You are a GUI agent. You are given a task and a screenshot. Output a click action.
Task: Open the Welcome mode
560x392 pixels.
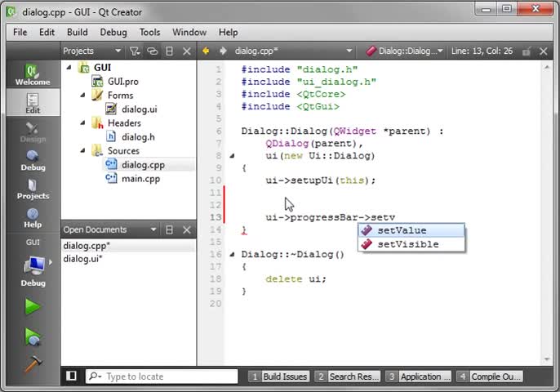(33, 74)
